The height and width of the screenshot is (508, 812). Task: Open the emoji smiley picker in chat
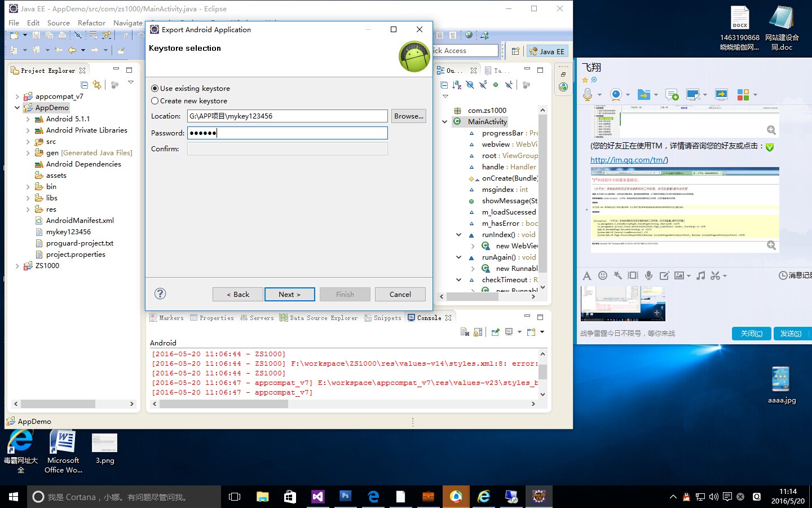pos(603,275)
